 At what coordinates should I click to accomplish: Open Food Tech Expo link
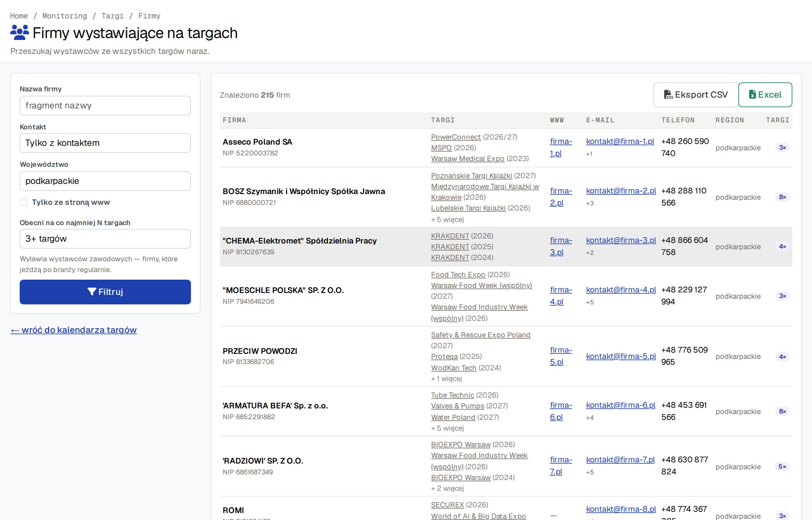click(x=458, y=275)
